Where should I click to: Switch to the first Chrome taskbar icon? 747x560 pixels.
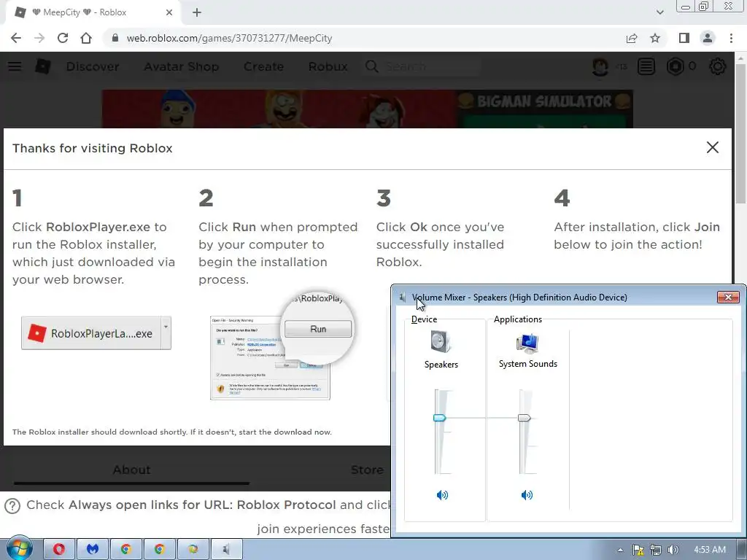[x=125, y=549]
